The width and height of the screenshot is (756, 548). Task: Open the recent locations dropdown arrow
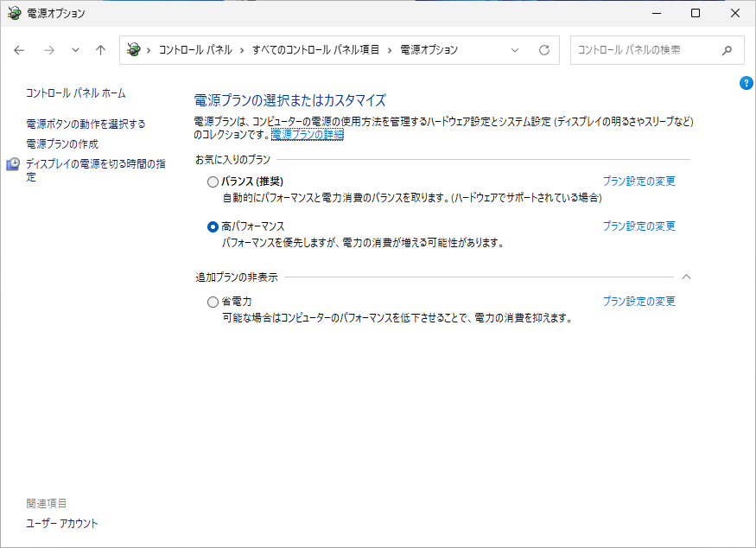pyautogui.click(x=75, y=50)
